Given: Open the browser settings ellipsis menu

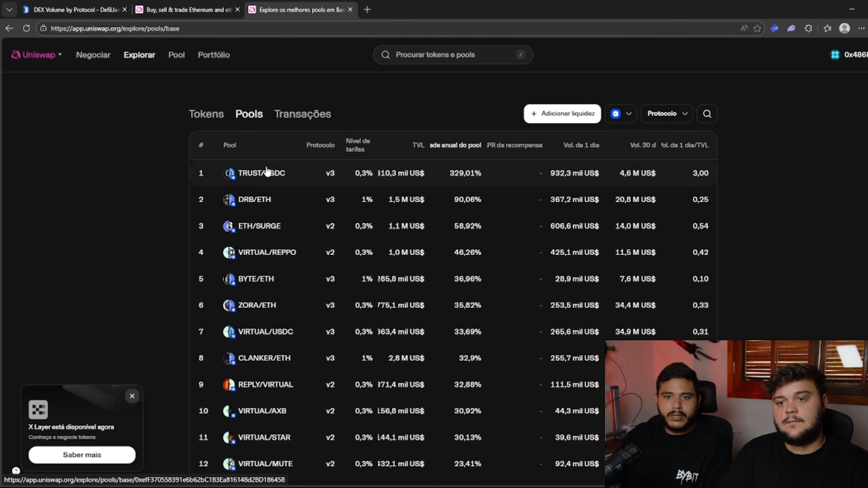Looking at the screenshot, I should [x=861, y=28].
